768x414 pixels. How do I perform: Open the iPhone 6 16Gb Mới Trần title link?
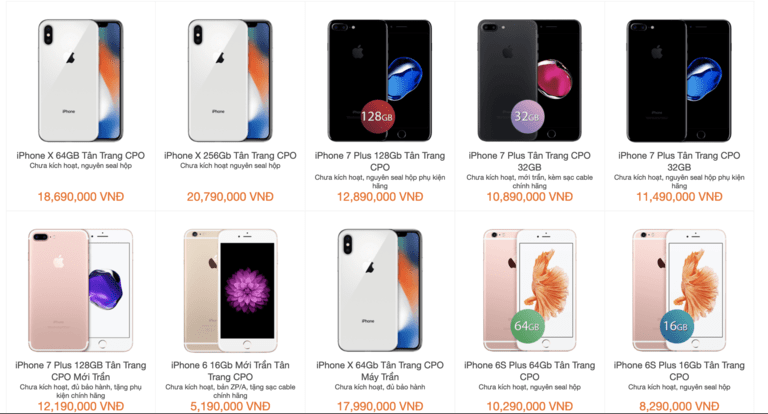point(230,371)
